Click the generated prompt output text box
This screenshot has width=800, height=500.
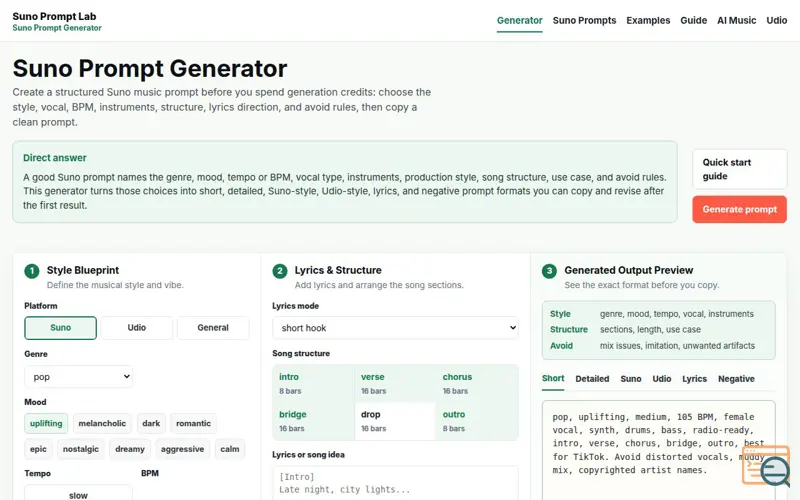[659, 450]
